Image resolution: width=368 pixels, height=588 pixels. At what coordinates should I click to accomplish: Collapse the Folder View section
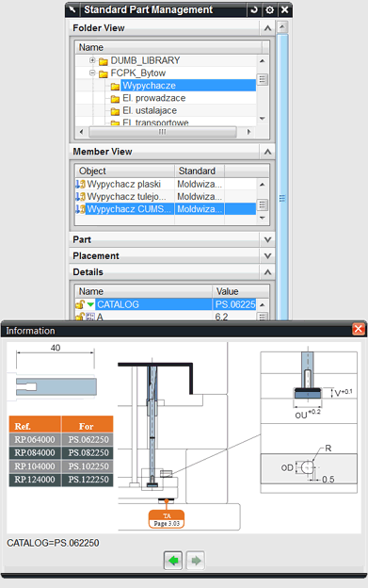click(x=267, y=28)
